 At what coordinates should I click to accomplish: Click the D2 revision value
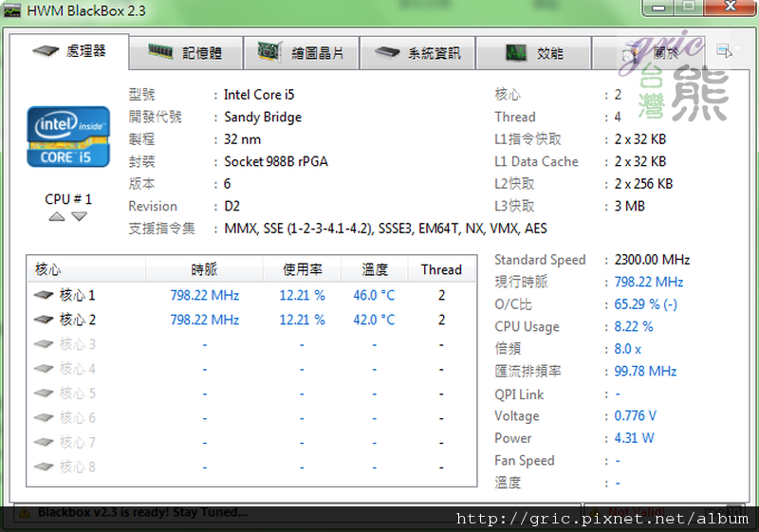pos(231,206)
